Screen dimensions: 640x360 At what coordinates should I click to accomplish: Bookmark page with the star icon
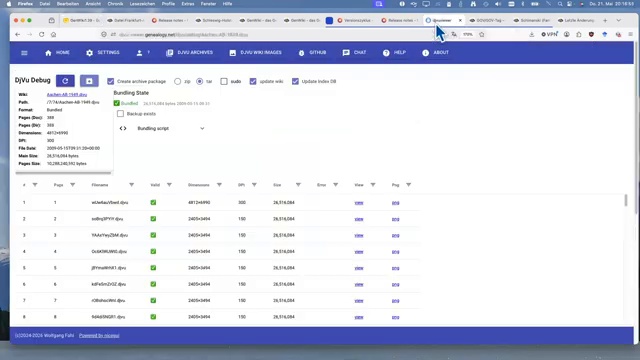pos(482,35)
